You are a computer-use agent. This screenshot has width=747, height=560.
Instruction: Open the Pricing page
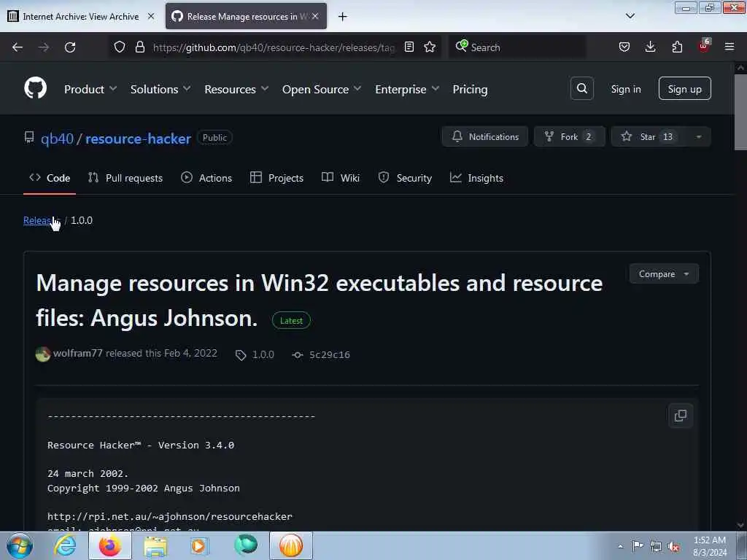[x=471, y=89]
